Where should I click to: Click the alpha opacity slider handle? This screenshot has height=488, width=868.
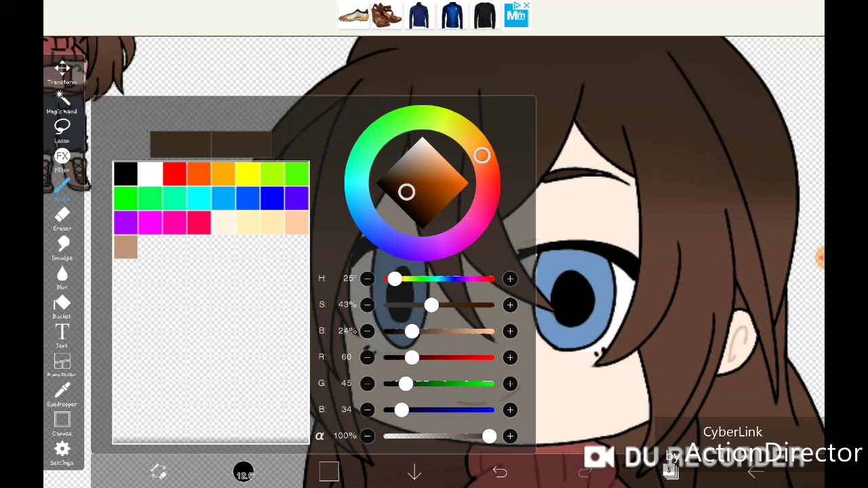[x=489, y=436]
